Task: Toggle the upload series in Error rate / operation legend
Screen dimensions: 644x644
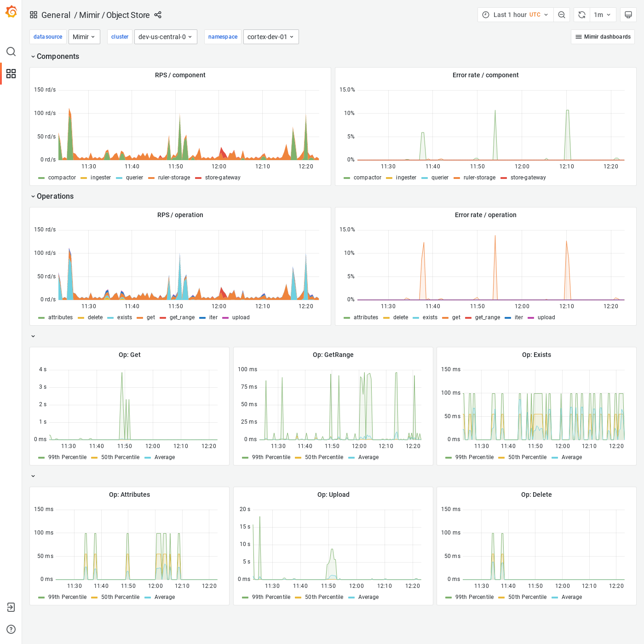Action: 546,317
